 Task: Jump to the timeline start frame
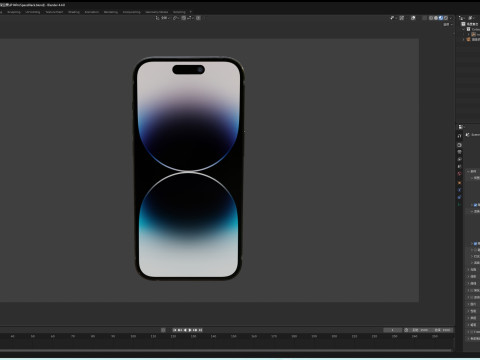point(174,330)
